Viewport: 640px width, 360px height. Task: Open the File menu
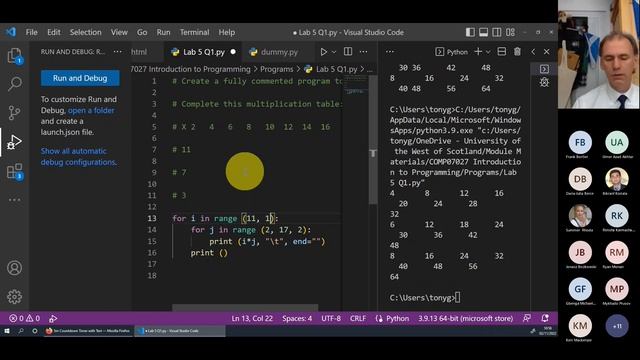[31, 32]
